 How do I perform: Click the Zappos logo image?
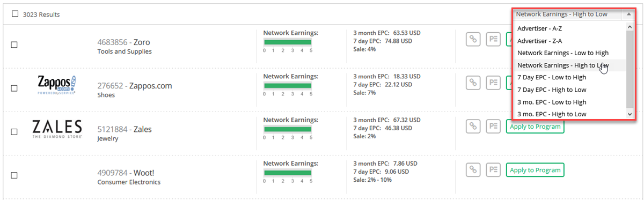tap(56, 85)
